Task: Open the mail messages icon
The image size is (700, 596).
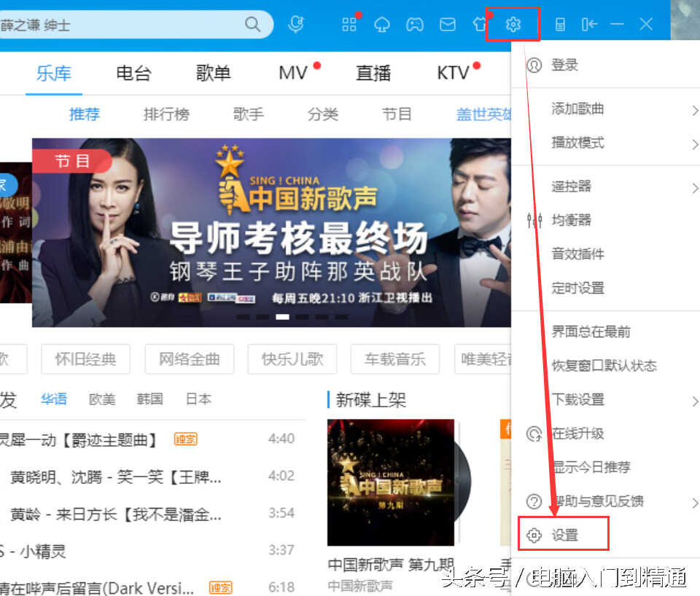Action: pyautogui.click(x=447, y=25)
